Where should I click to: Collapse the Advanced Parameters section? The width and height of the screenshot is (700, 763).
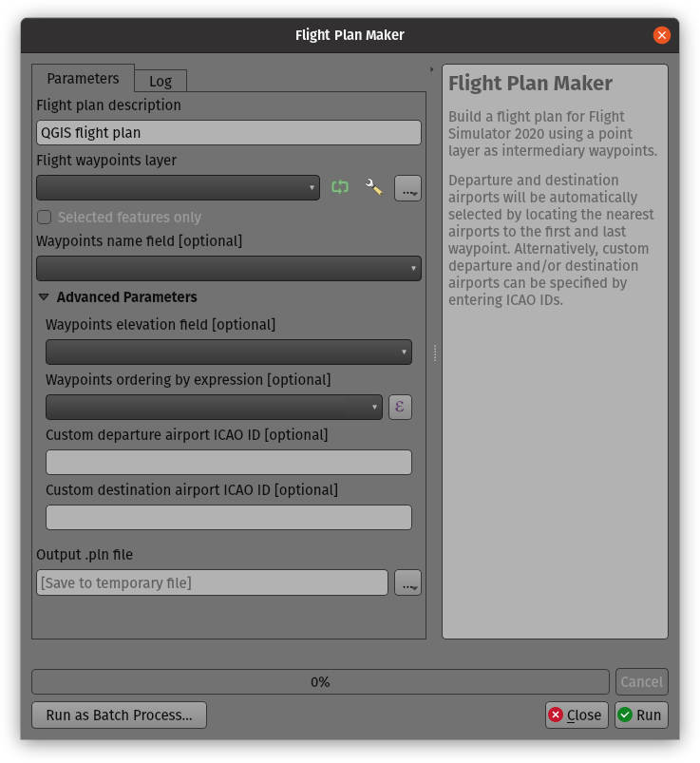tap(44, 297)
